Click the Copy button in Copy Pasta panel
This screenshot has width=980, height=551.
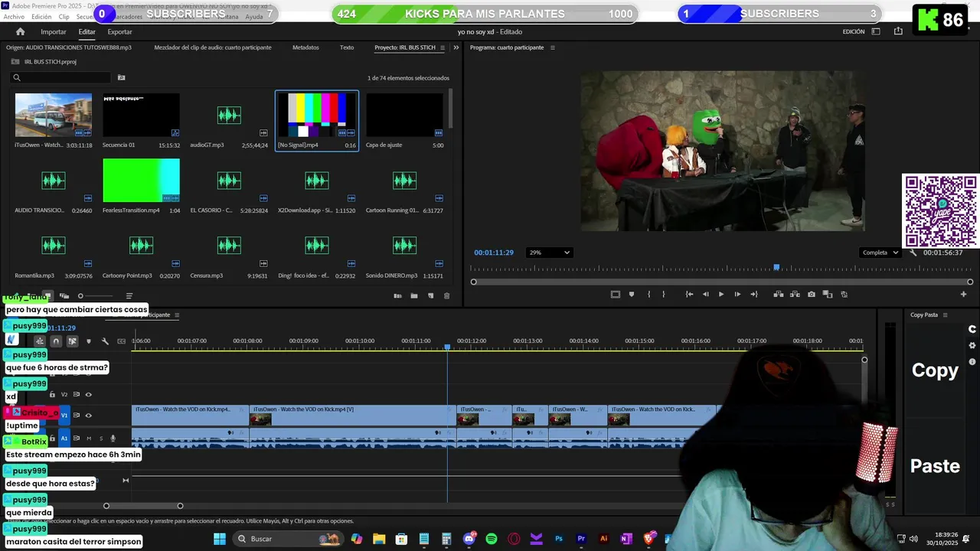point(935,370)
